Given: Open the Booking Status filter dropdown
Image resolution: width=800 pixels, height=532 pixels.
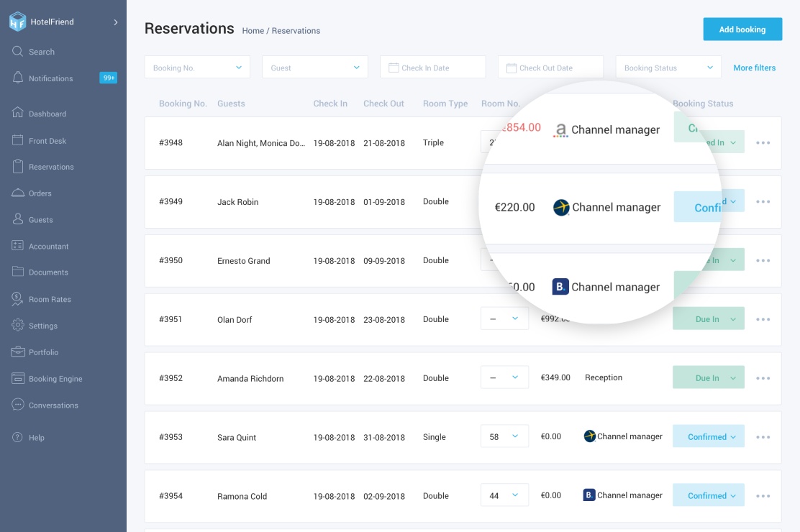Looking at the screenshot, I should click(x=668, y=68).
